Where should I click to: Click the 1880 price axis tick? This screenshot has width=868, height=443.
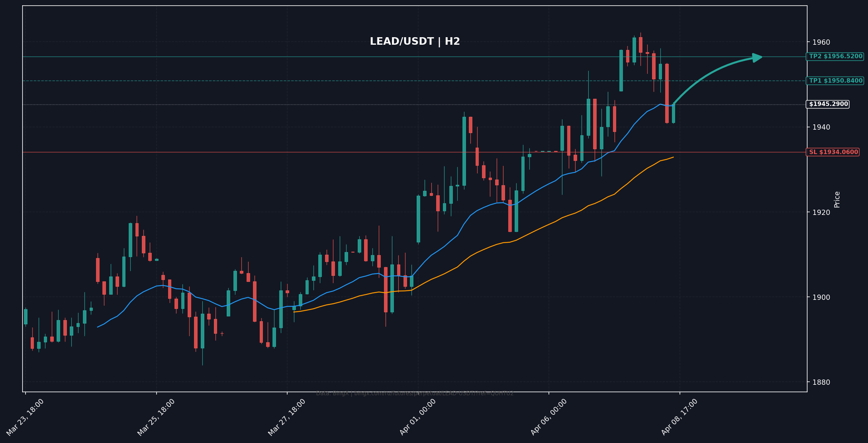(x=821, y=382)
